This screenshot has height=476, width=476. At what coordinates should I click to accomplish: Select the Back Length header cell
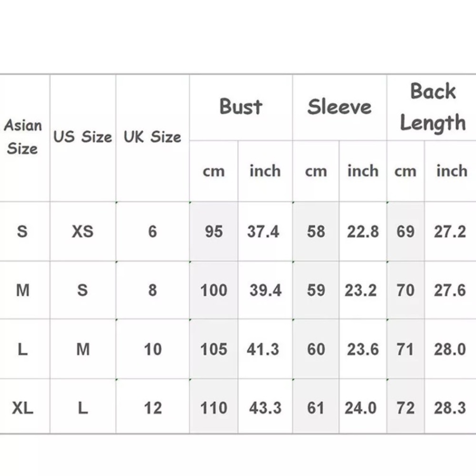click(432, 108)
